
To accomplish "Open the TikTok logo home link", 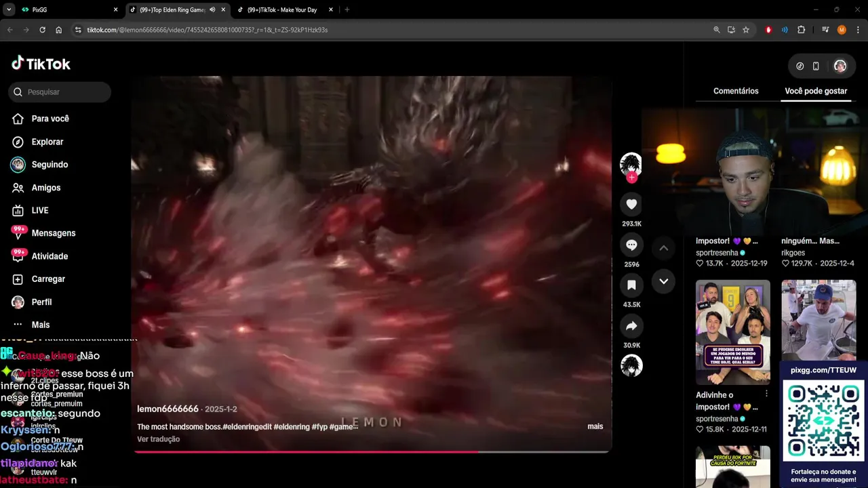I will [41, 64].
